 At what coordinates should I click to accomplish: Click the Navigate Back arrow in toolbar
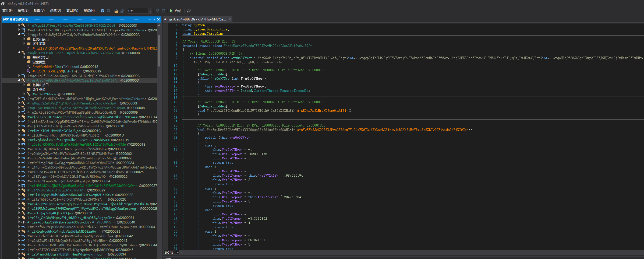pyautogui.click(x=102, y=11)
